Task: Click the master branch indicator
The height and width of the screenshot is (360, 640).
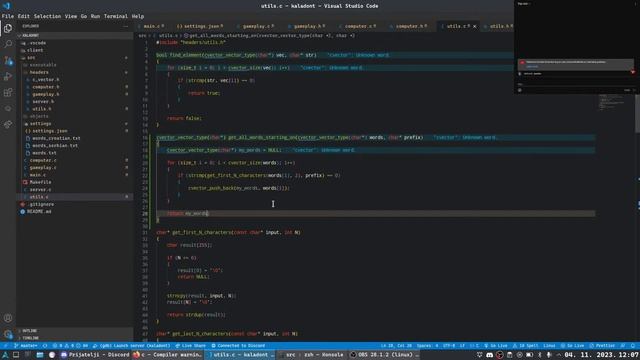Action: click(25, 346)
